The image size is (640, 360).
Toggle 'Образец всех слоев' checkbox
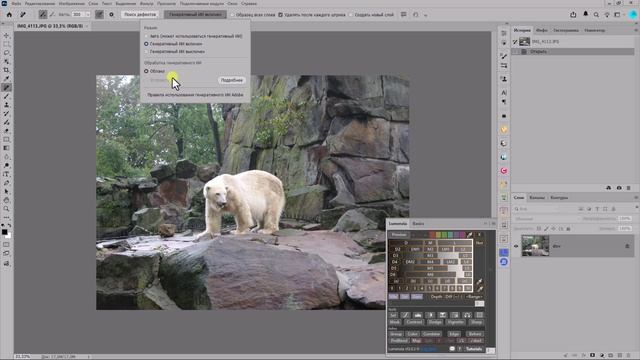[233, 15]
